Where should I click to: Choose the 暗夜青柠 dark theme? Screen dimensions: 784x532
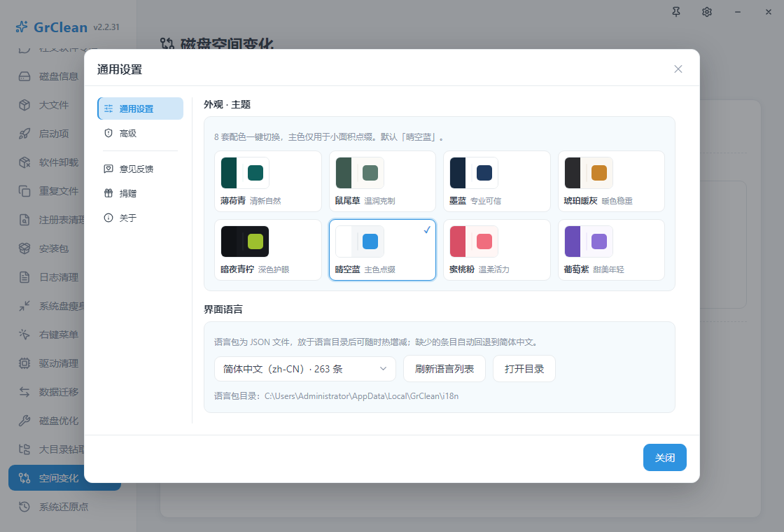(x=268, y=250)
